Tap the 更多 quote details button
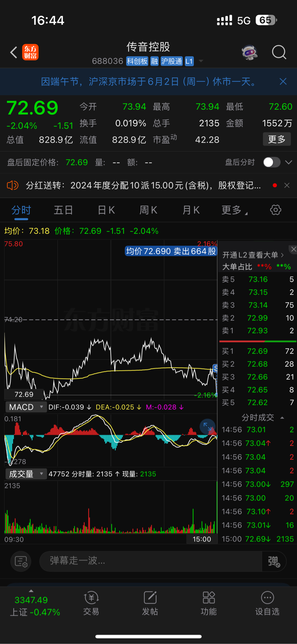The height and width of the screenshot is (644, 297). [277, 139]
